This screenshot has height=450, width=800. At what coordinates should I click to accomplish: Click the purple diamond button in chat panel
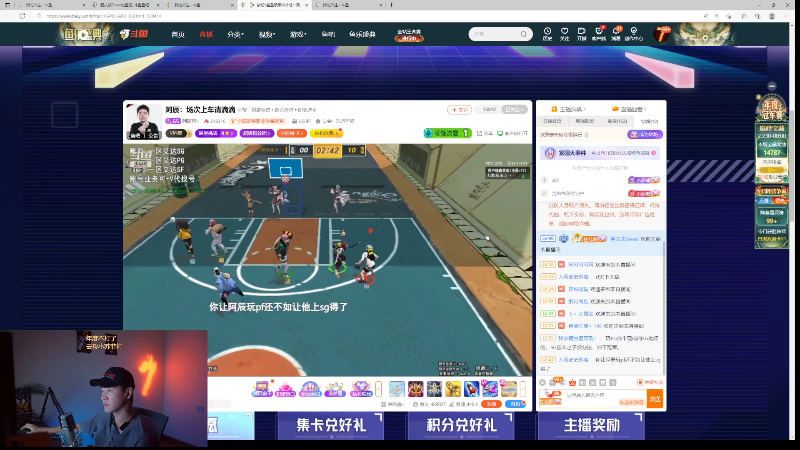(x=644, y=135)
